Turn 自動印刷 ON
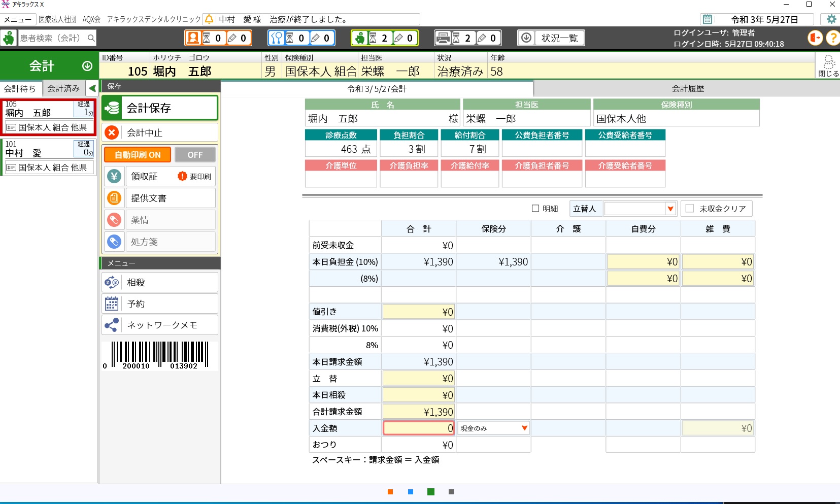The height and width of the screenshot is (504, 840). coord(137,155)
